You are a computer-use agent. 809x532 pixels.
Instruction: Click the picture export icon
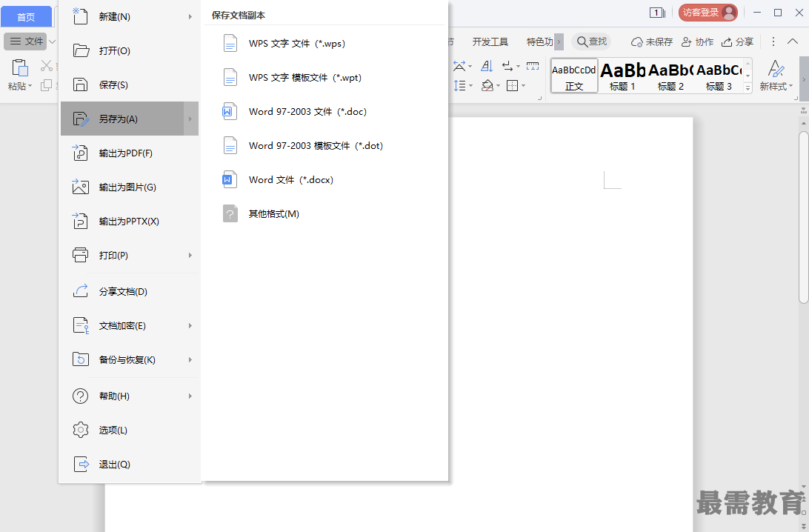(80, 186)
